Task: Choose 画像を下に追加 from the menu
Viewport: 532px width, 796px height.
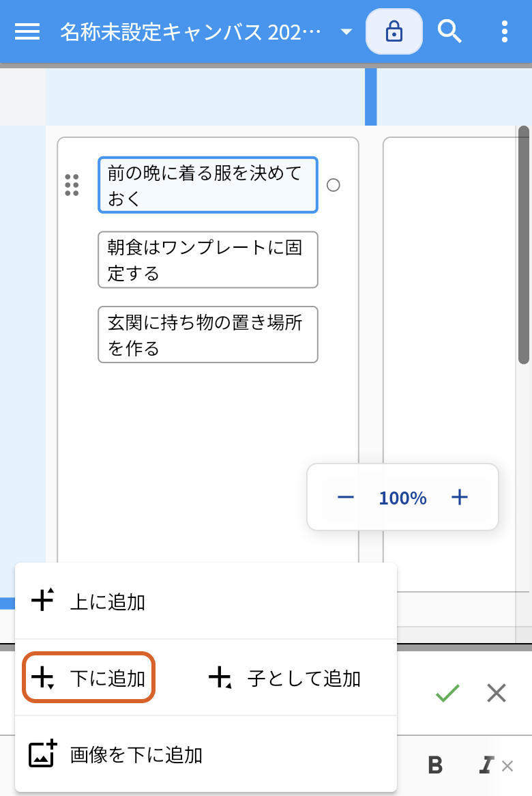Action: coord(206,754)
